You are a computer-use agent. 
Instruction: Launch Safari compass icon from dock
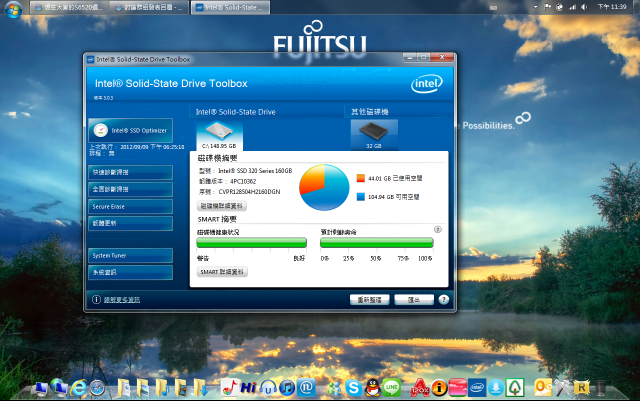point(98,388)
